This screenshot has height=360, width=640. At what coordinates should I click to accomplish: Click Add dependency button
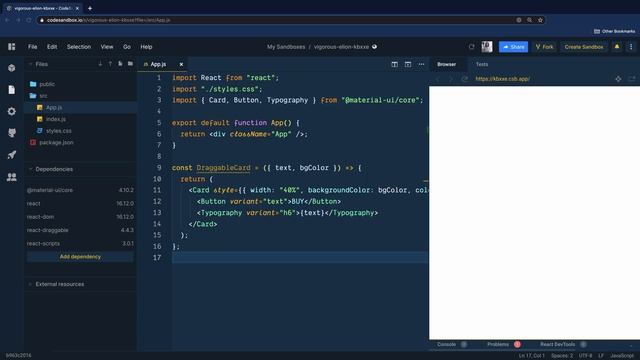tap(80, 257)
